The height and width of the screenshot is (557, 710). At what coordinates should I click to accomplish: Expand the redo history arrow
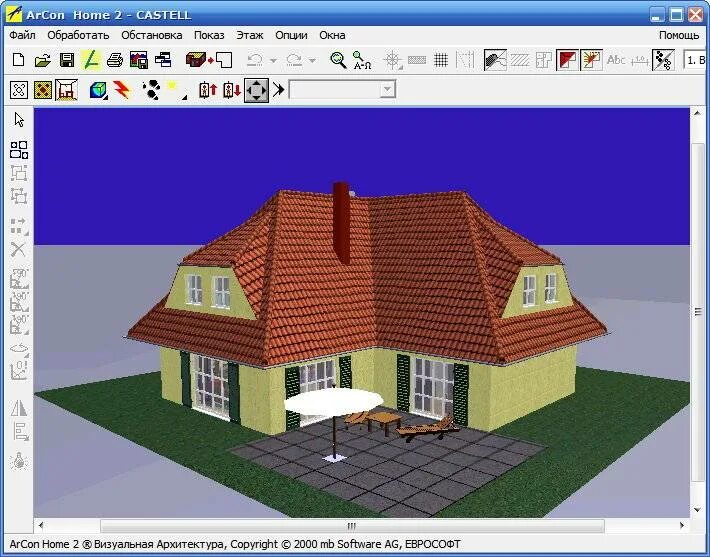(312, 60)
